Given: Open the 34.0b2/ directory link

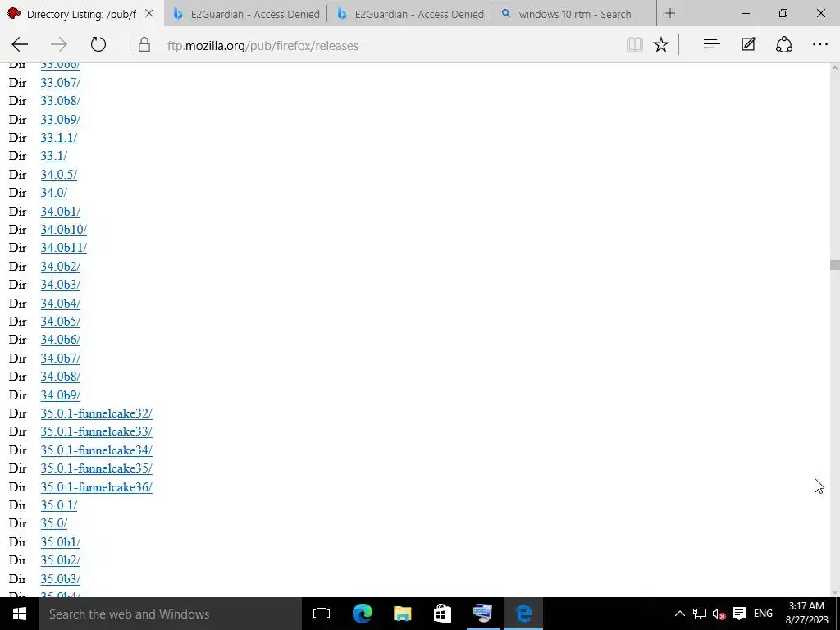Looking at the screenshot, I should click(61, 267).
